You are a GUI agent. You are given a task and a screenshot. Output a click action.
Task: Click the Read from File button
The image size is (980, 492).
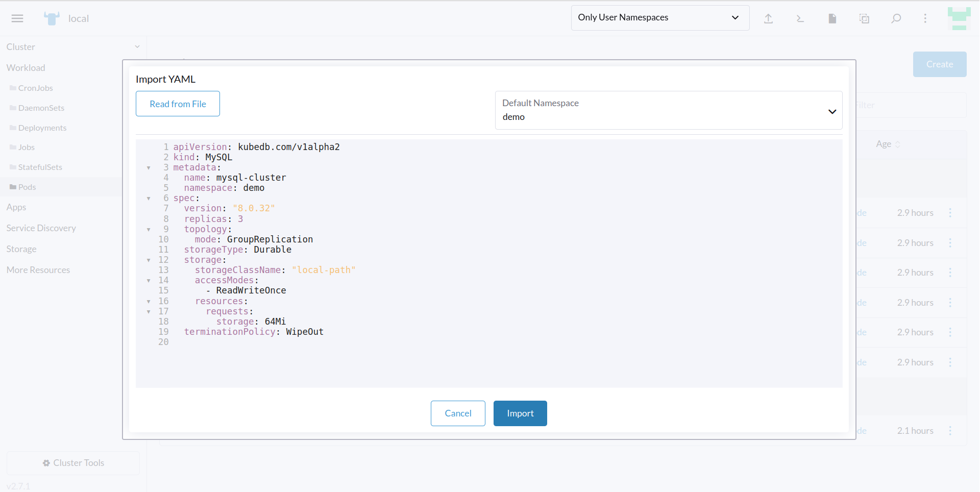[x=178, y=104]
